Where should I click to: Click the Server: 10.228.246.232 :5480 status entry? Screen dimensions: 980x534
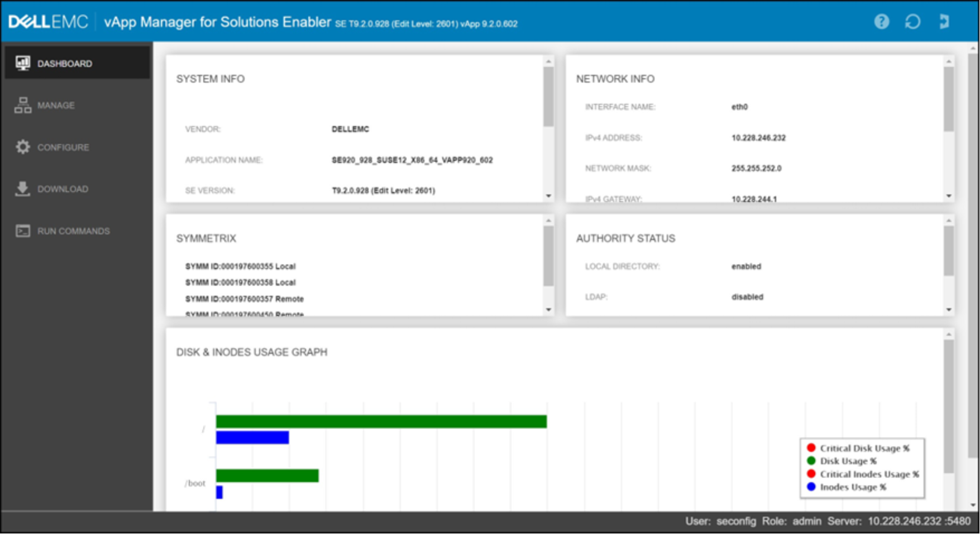(x=899, y=521)
